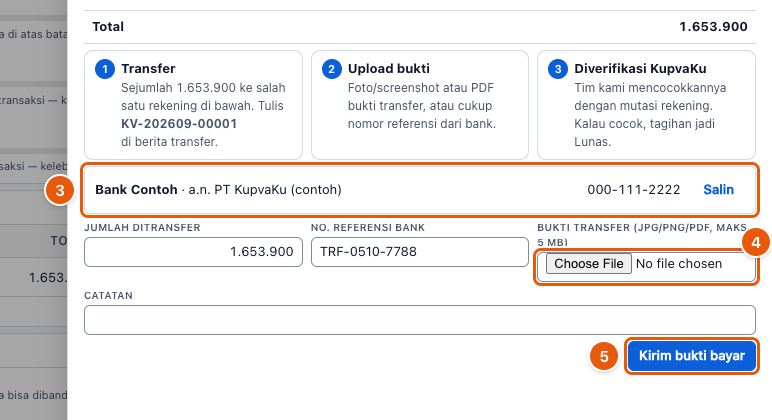Click the Total amount 1.653.900
This screenshot has height=420, width=772.
click(713, 27)
